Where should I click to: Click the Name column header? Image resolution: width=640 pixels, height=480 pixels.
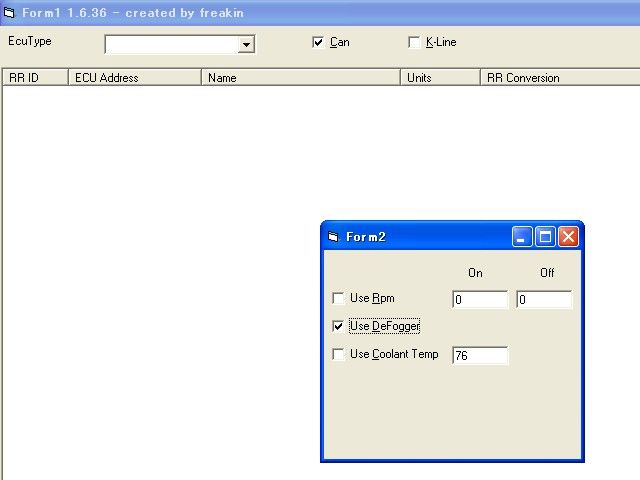(301, 78)
